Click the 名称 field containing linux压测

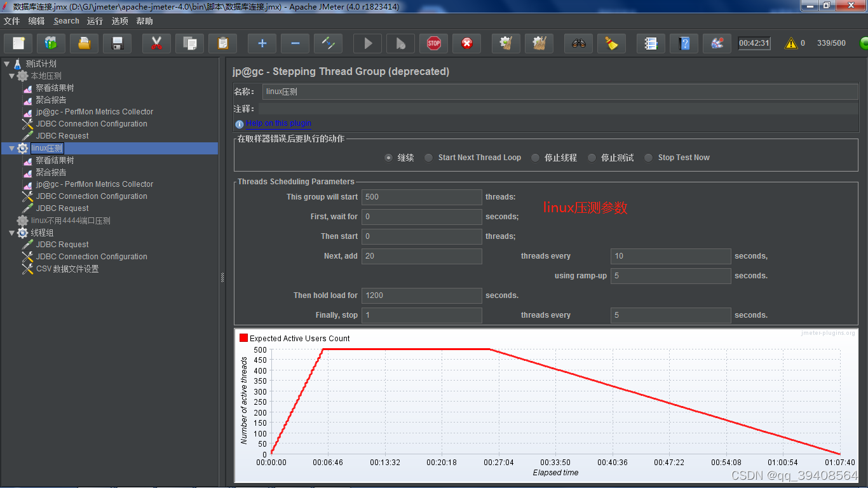pyautogui.click(x=560, y=91)
